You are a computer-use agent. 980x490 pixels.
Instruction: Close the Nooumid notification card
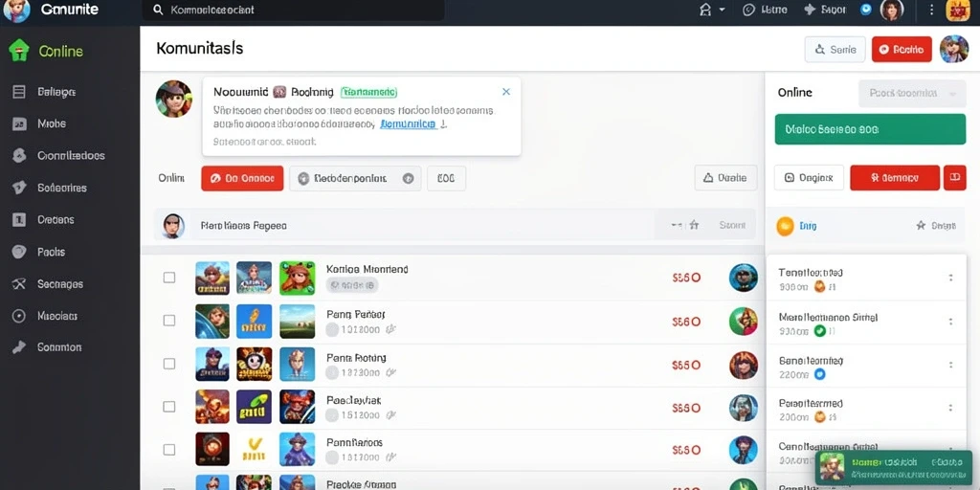point(506,91)
